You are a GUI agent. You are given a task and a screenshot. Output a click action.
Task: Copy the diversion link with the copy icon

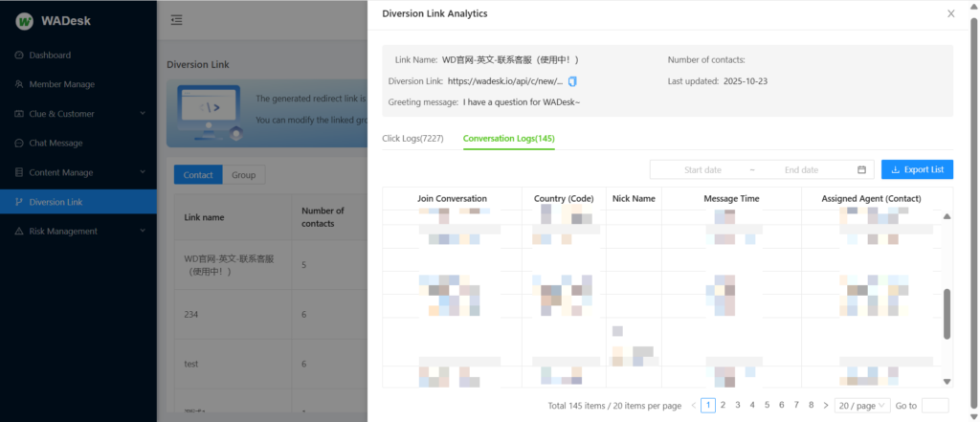572,81
